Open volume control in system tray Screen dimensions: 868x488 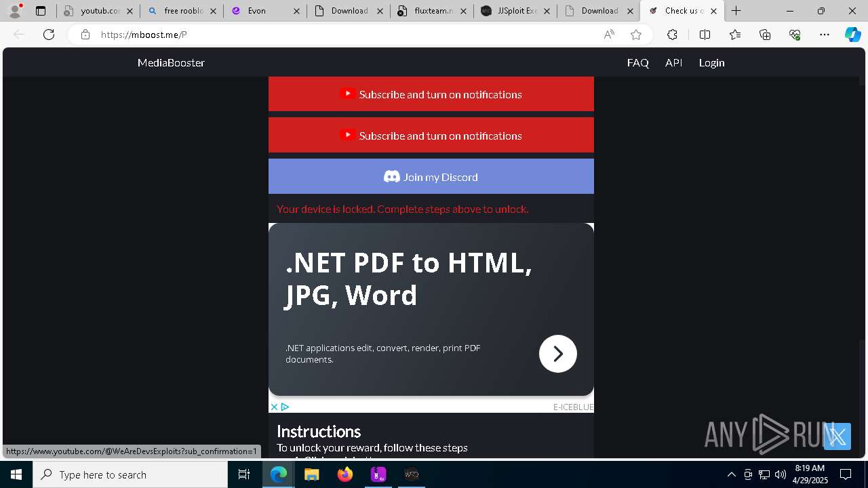click(781, 474)
